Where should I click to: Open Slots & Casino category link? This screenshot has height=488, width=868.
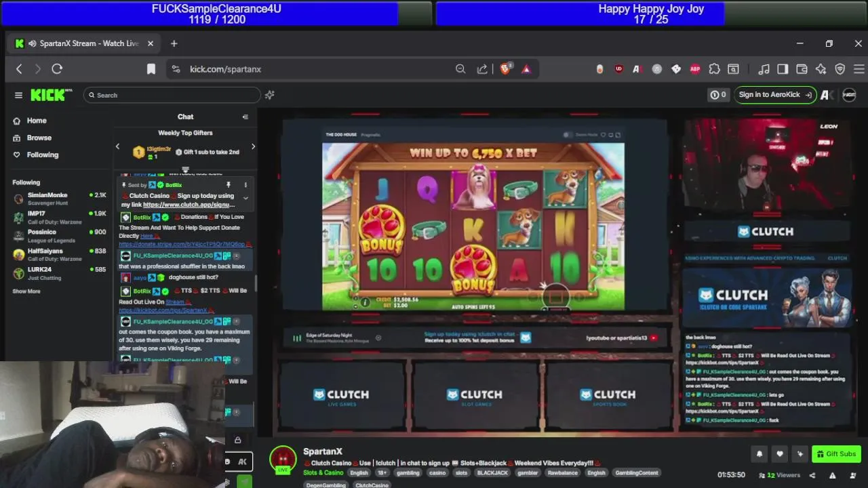pos(323,472)
